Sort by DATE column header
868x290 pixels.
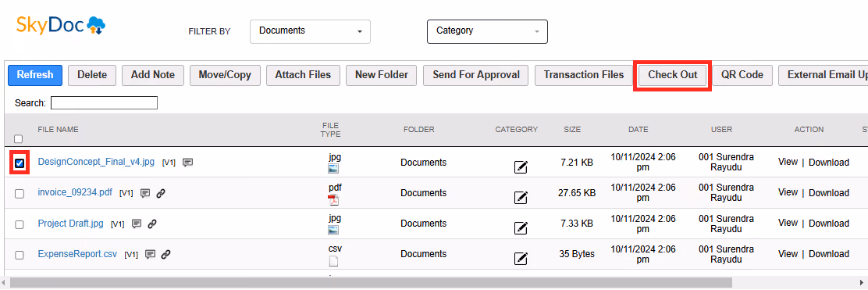639,130
